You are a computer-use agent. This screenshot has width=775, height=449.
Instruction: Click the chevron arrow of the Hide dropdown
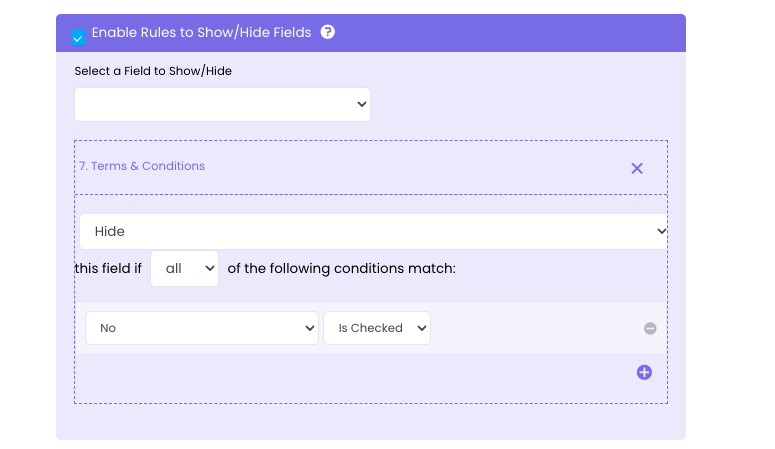pyautogui.click(x=660, y=231)
